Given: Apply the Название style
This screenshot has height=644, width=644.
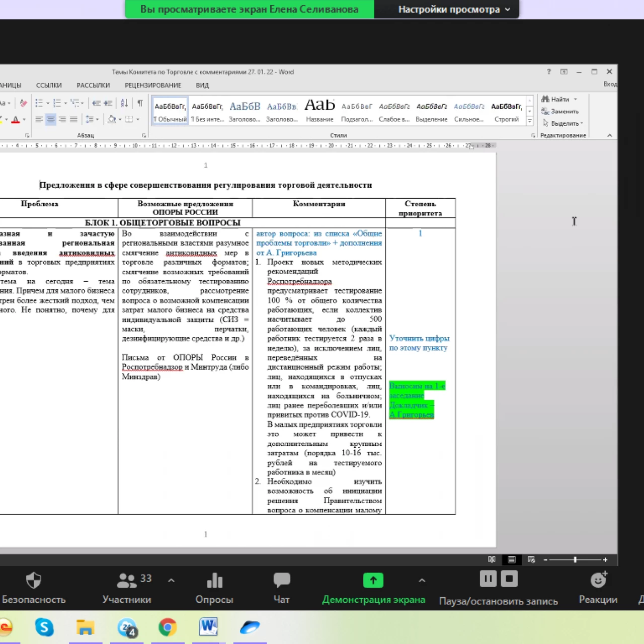Looking at the screenshot, I should (319, 111).
